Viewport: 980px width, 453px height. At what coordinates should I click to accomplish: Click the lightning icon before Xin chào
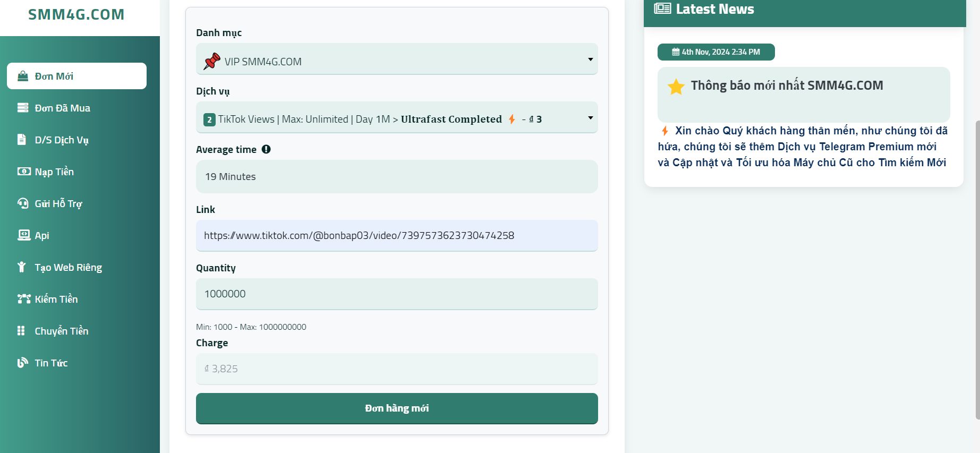click(665, 131)
